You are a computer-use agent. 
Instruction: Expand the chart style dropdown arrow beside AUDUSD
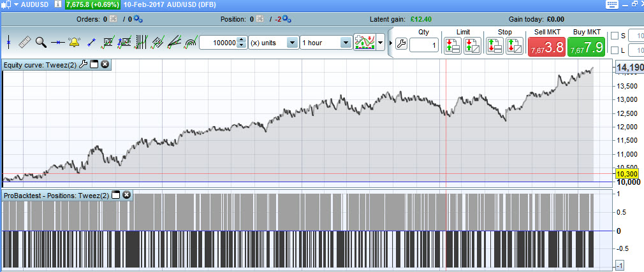16,5
